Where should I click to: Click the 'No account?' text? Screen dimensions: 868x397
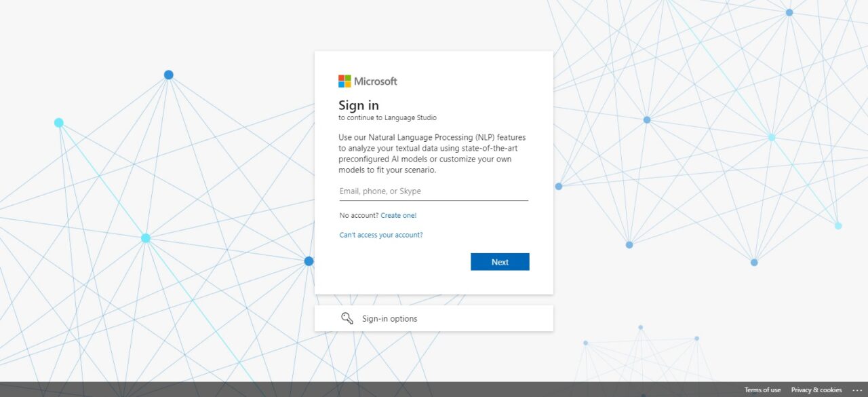(359, 215)
